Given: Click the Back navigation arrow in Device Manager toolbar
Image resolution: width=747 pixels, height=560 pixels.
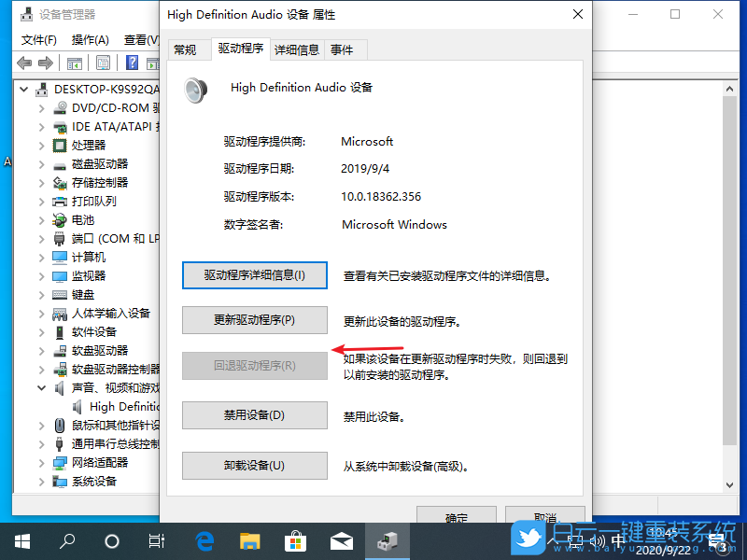Looking at the screenshot, I should pos(23,63).
